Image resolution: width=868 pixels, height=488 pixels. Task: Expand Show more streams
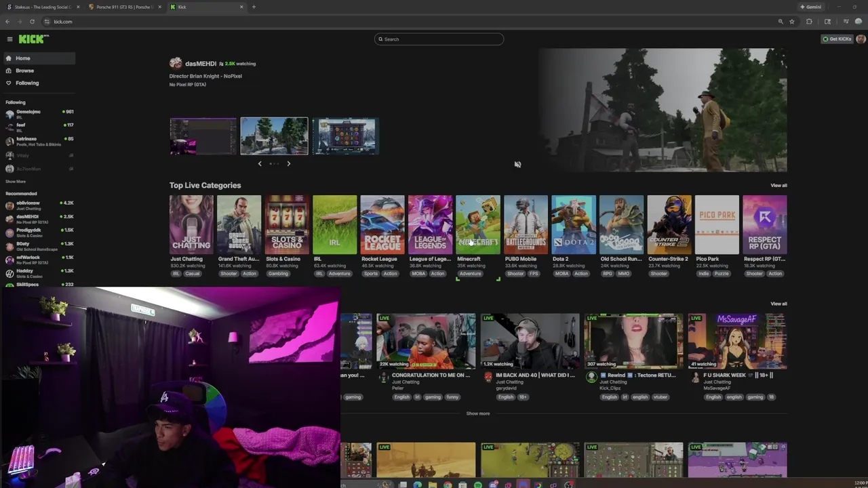coord(478,413)
